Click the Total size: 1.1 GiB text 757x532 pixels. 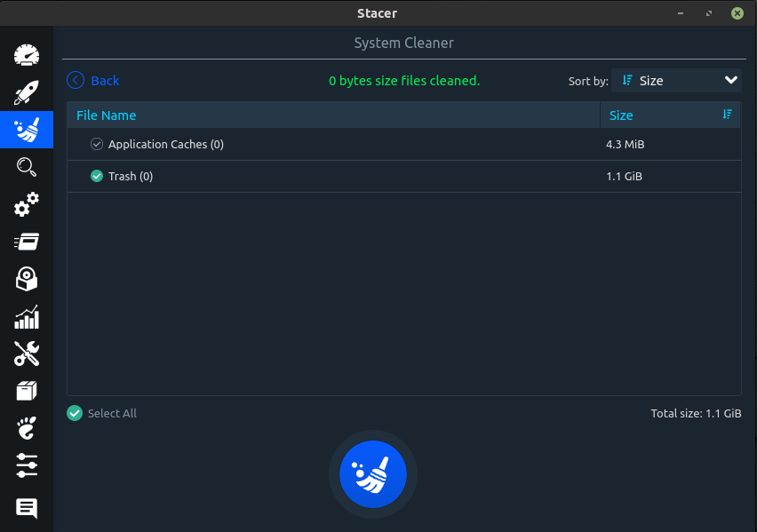(696, 413)
